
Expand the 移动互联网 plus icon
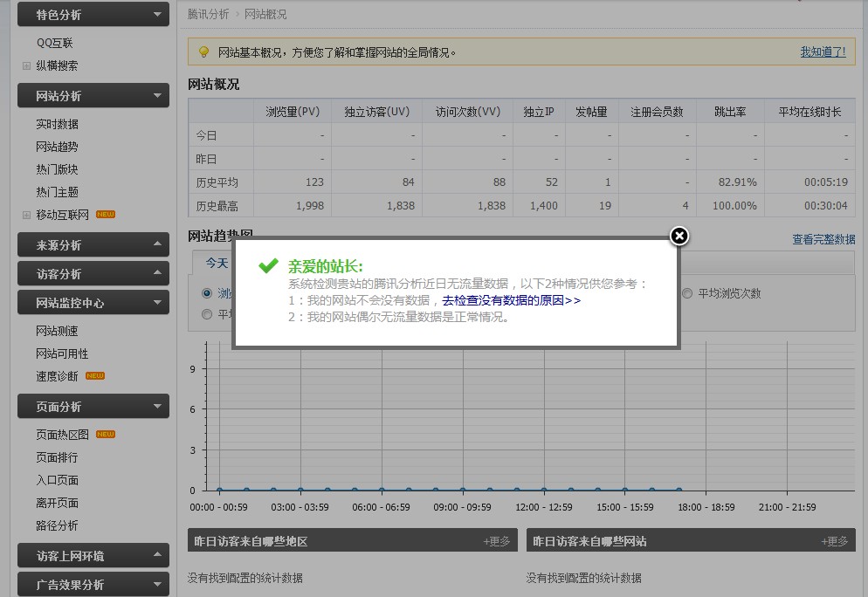(26, 215)
